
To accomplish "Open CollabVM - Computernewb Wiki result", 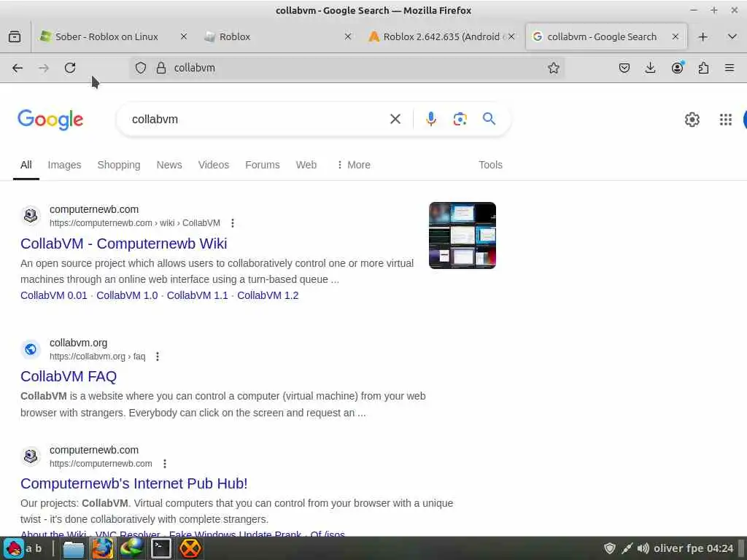I will [124, 244].
